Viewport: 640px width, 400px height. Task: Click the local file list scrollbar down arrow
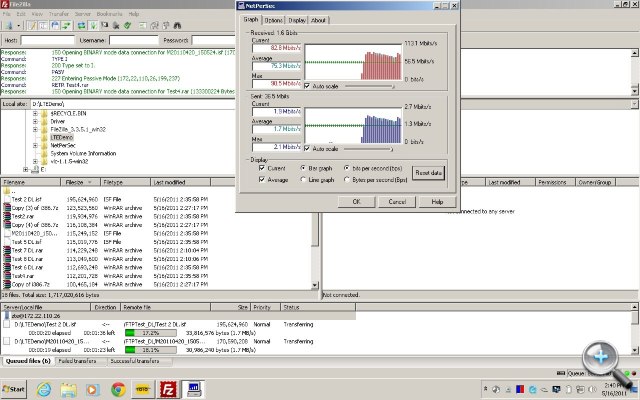click(315, 285)
